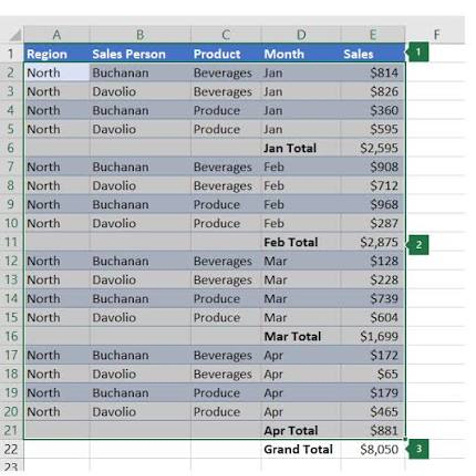Select the $1,699 Mar total value
Screen dimensions: 476x476
(x=373, y=336)
